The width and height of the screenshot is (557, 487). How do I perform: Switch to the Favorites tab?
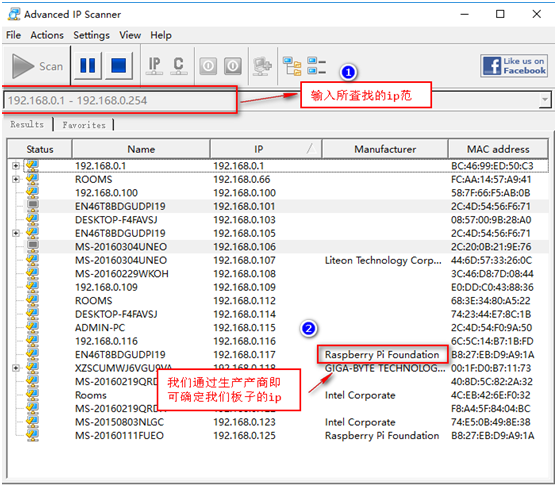(x=84, y=125)
